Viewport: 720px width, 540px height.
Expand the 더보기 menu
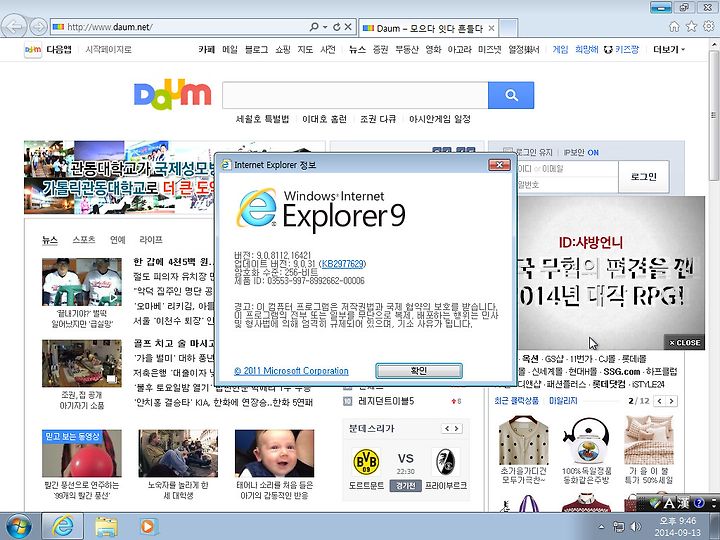[669, 50]
